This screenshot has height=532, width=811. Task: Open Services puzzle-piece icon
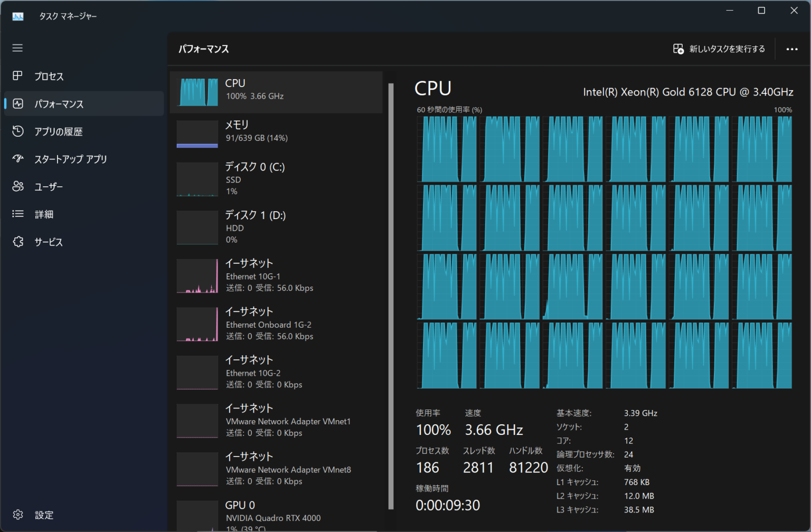17,242
